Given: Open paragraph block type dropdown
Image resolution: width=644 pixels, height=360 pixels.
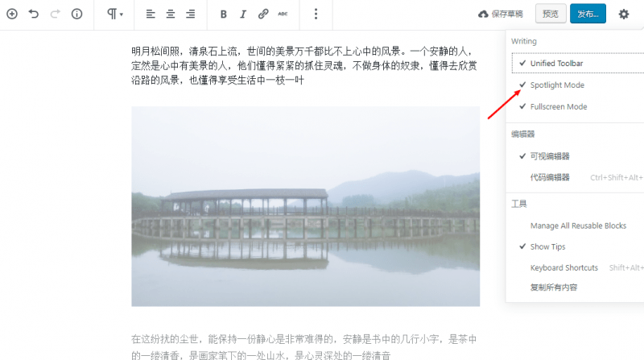Looking at the screenshot, I should pos(114,14).
